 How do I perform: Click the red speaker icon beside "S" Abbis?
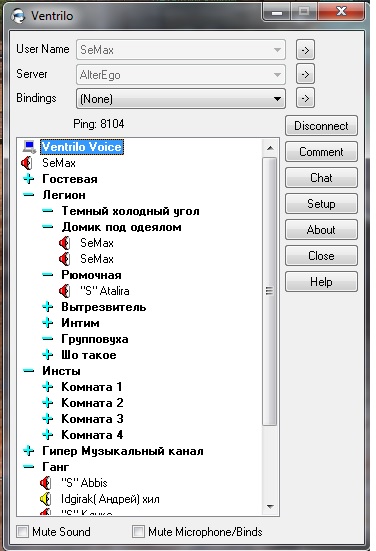coord(45,483)
